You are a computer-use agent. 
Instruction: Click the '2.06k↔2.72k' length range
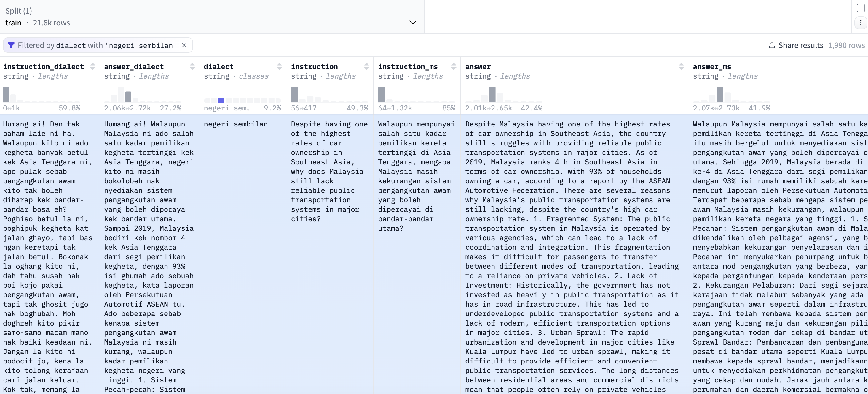127,108
